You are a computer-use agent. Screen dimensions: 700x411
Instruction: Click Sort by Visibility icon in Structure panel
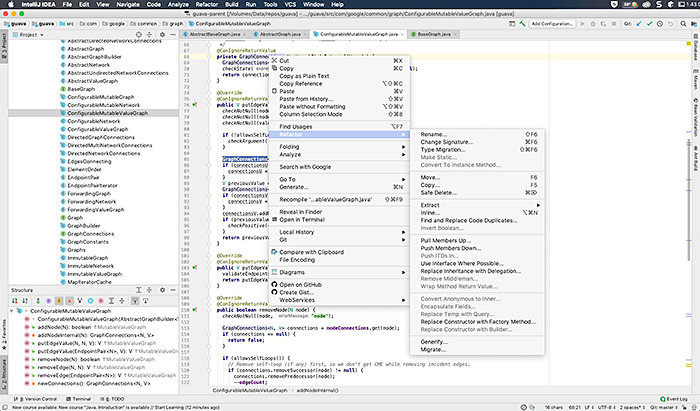tap(17, 300)
